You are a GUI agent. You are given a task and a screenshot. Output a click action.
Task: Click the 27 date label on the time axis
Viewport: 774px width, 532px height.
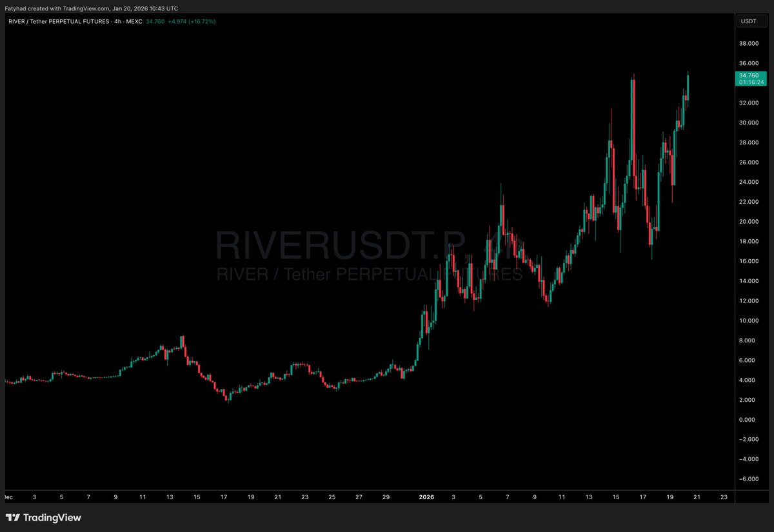[359, 497]
